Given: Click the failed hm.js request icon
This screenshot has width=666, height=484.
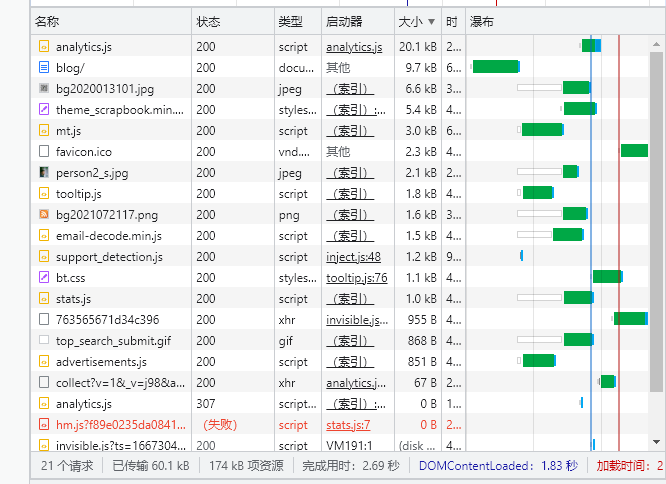Looking at the screenshot, I should pyautogui.click(x=43, y=424).
